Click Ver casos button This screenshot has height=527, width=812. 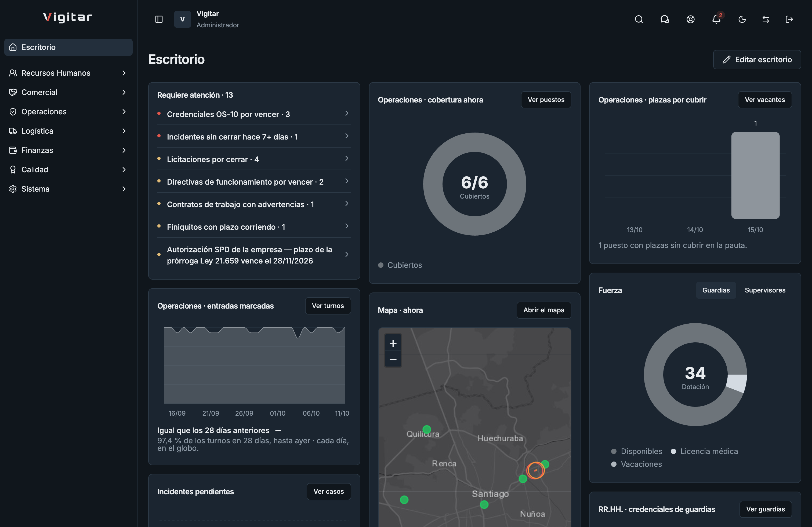coord(329,492)
